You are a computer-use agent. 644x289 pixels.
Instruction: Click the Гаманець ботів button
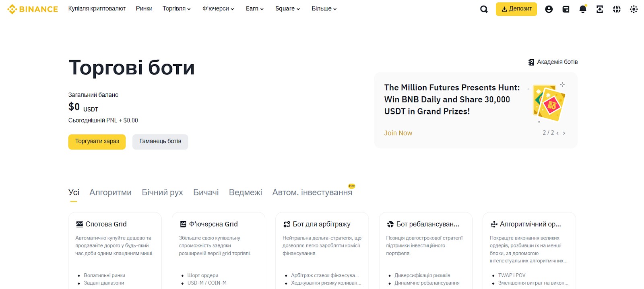pos(160,141)
